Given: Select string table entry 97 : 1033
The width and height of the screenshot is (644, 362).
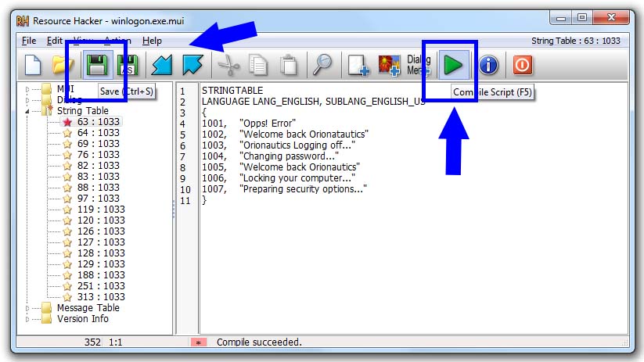Looking at the screenshot, I should (98, 199).
